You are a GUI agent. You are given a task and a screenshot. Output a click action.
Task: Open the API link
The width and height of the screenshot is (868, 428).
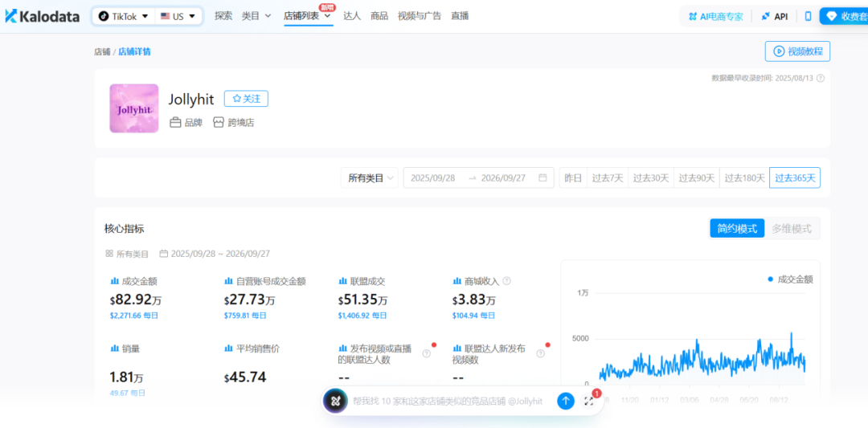tap(775, 17)
